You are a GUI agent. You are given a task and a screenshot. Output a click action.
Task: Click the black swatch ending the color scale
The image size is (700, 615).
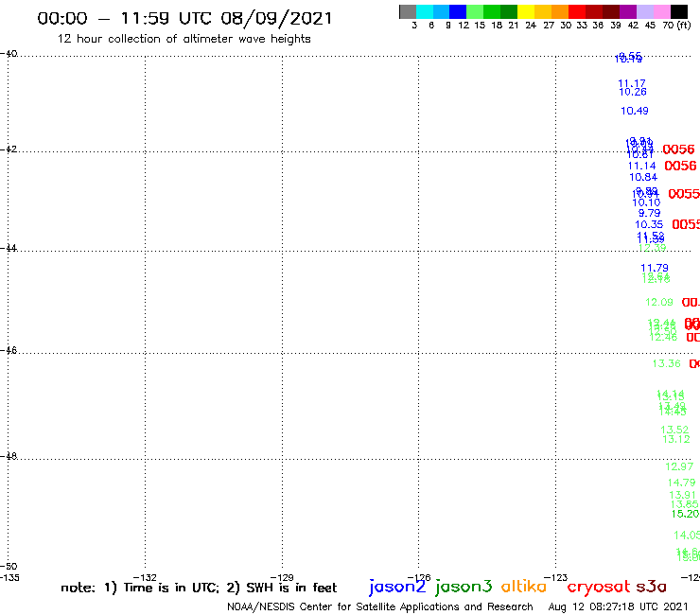pos(679,11)
